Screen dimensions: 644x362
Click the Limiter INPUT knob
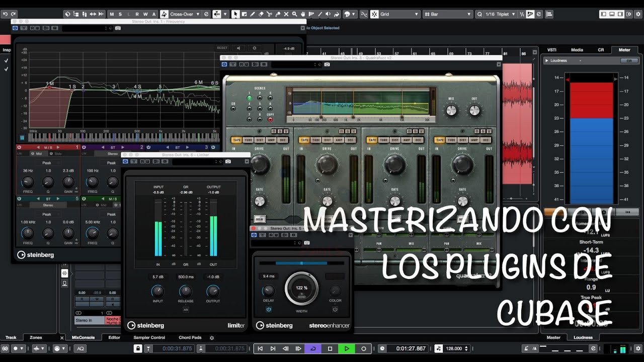[158, 291]
